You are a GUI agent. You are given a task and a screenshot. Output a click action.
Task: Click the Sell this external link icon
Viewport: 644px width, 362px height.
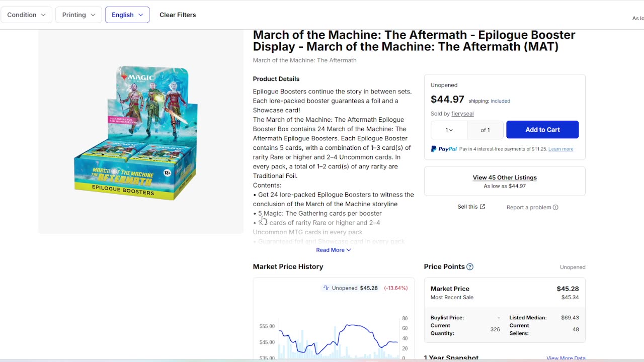point(482,207)
